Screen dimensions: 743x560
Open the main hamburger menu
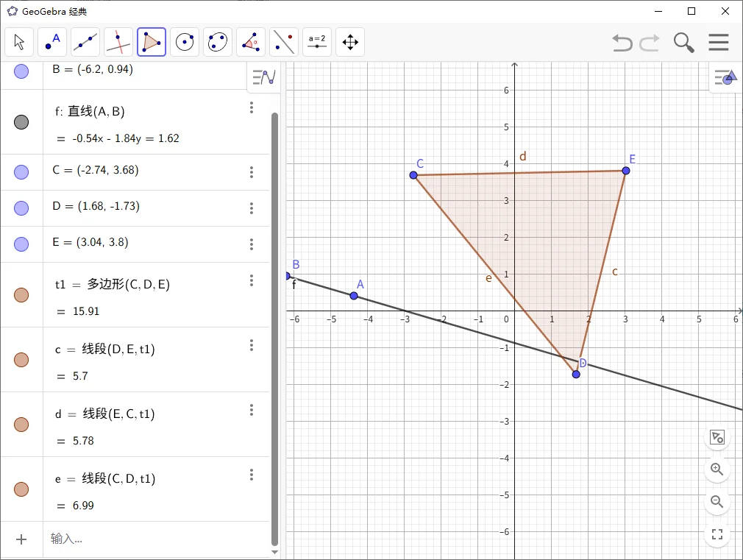click(x=719, y=42)
